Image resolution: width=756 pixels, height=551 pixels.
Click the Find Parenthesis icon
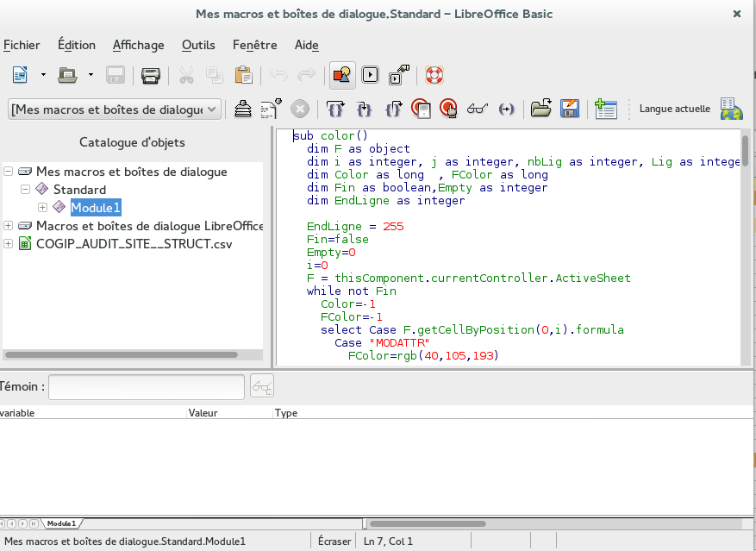coord(506,110)
